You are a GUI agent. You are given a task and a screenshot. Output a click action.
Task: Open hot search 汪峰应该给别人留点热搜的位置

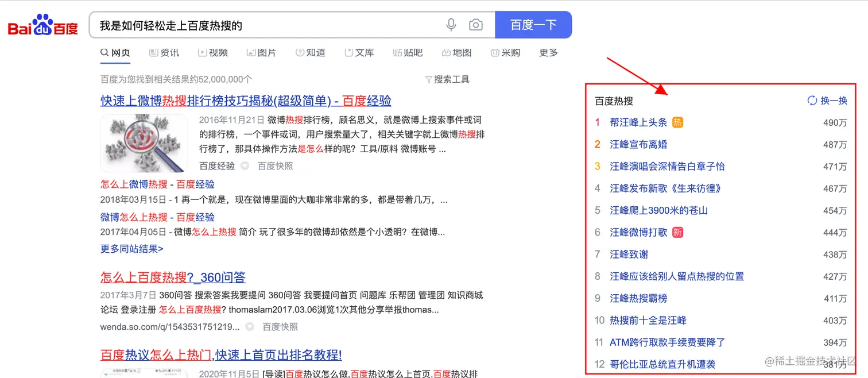(x=677, y=276)
